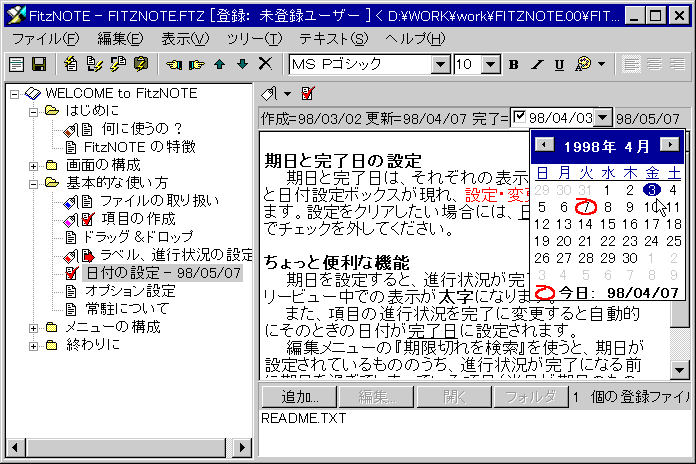Click the move item up arrow icon
The height and width of the screenshot is (464, 696).
(219, 65)
